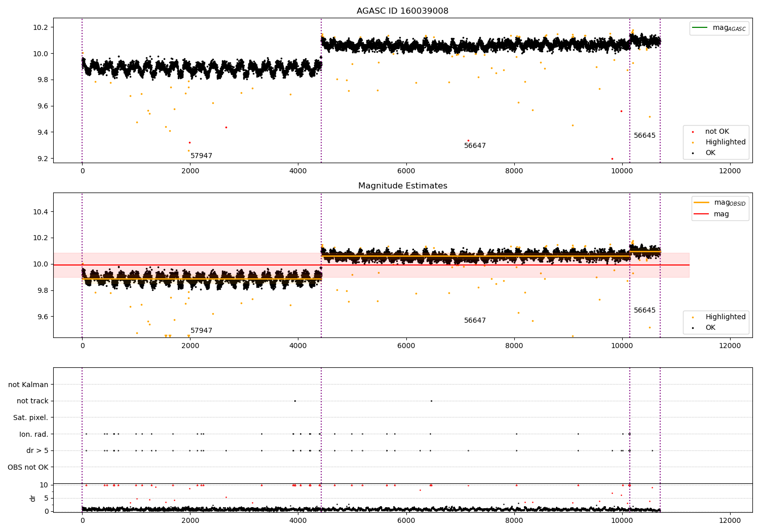The height and width of the screenshot is (532, 760).
Task: Select 'OK' legend entry in top panel
Action: pos(710,153)
